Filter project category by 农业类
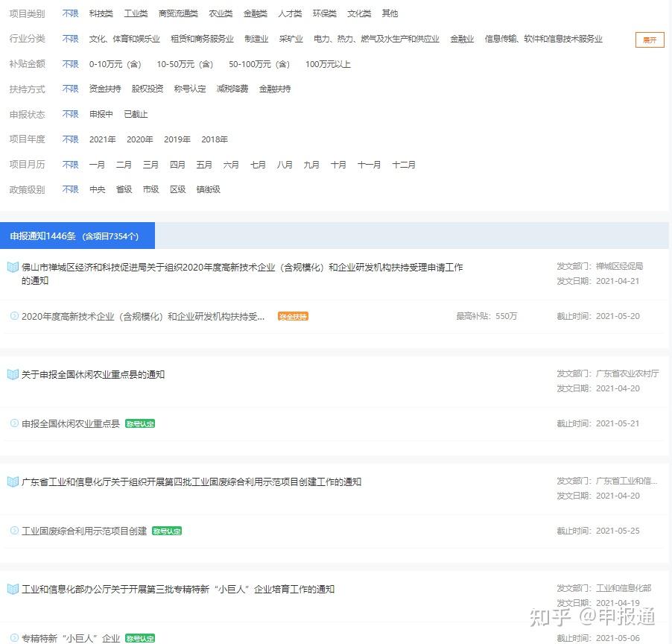Viewport: 672px width, 644px height. pyautogui.click(x=221, y=13)
